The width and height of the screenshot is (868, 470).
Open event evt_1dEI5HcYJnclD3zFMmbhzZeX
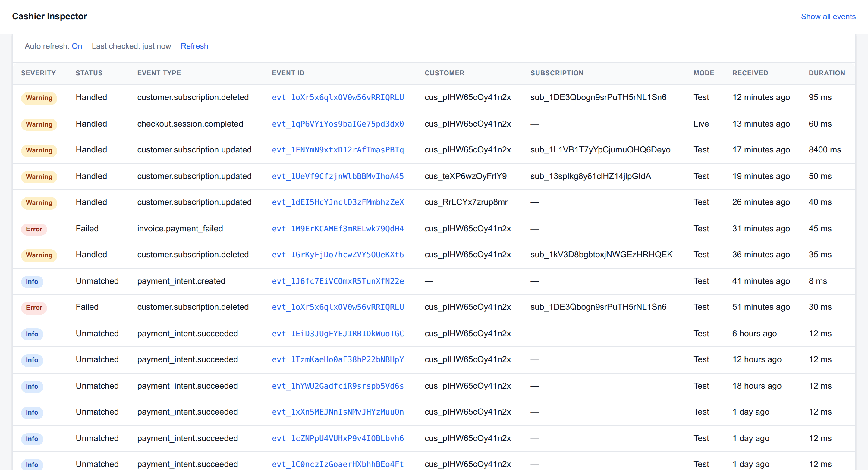338,202
